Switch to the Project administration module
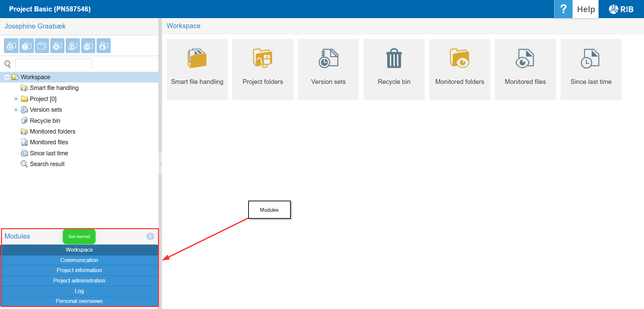Screen dimensions: 644x309 [79, 281]
